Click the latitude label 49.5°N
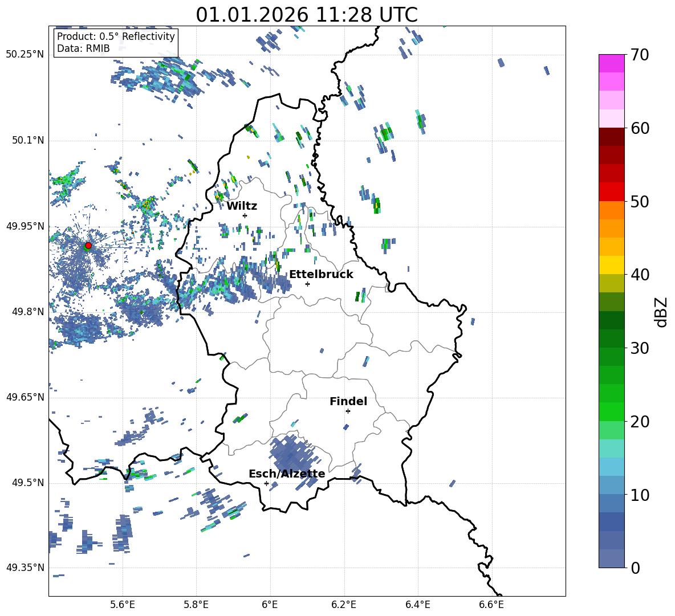This screenshot has width=675, height=616. tap(28, 482)
